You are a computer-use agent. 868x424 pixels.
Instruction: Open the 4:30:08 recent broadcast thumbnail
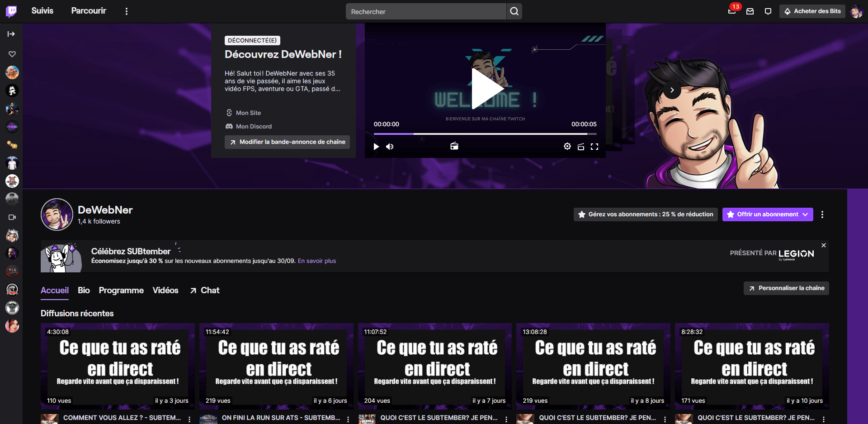coord(118,366)
